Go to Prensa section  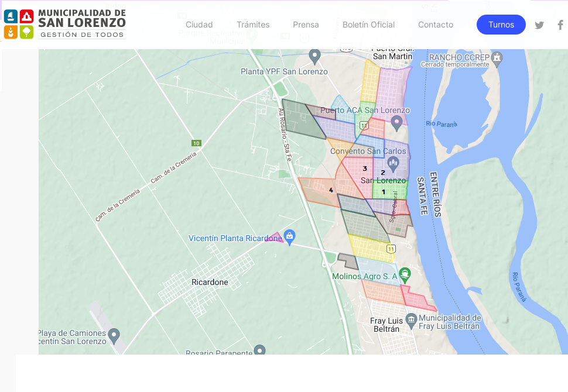coord(306,25)
